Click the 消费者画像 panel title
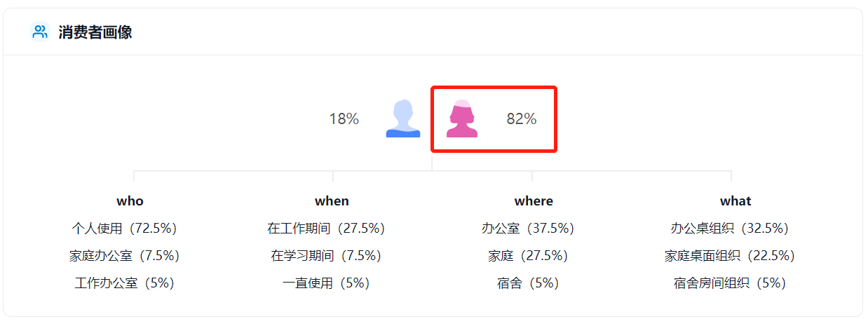The width and height of the screenshot is (868, 319). pos(95,32)
